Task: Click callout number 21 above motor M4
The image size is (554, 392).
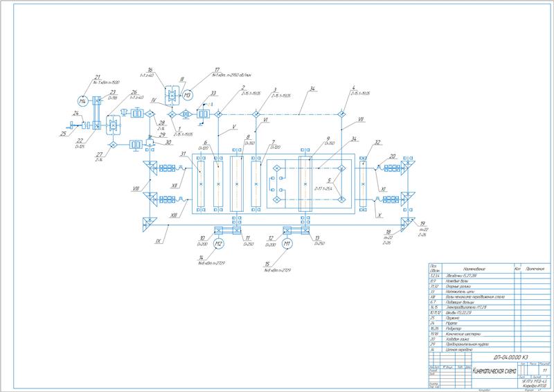Action: (x=98, y=78)
